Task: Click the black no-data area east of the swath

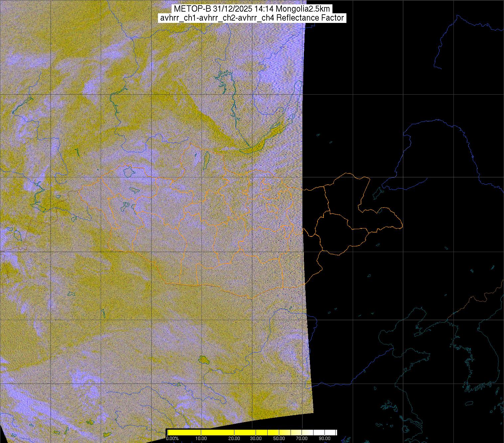Action: (382, 83)
